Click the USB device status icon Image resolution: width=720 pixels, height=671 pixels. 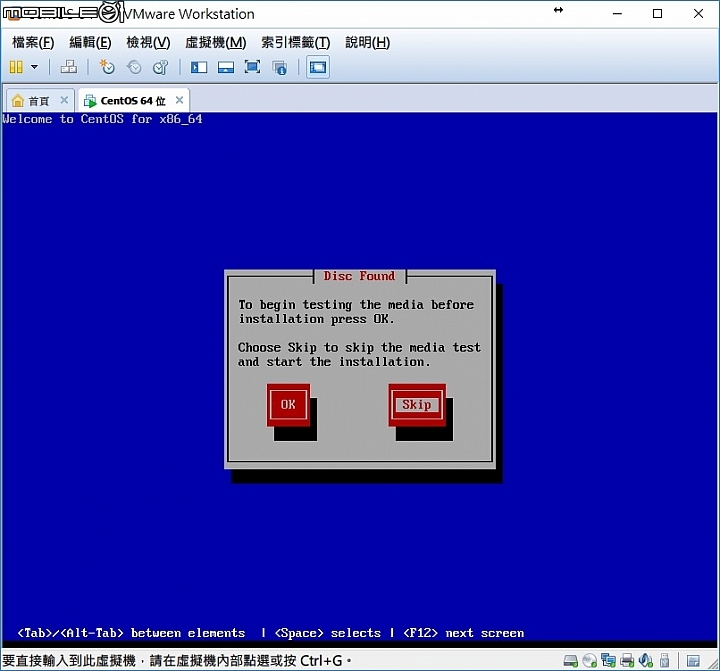coord(664,660)
